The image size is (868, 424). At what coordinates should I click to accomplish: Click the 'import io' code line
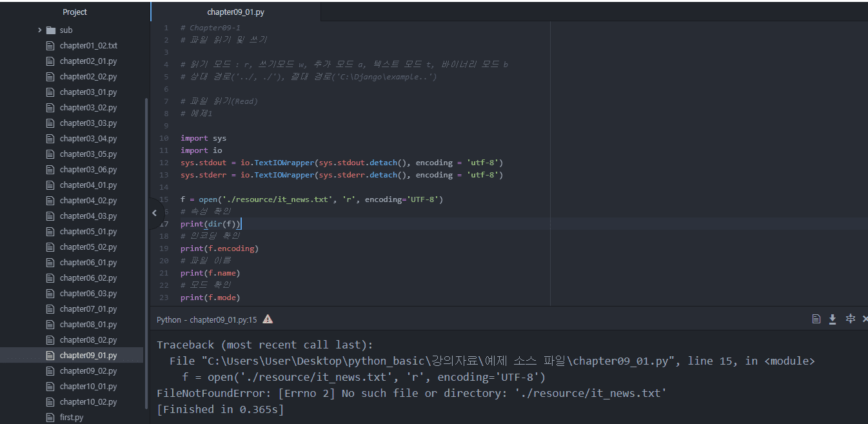[x=201, y=150]
